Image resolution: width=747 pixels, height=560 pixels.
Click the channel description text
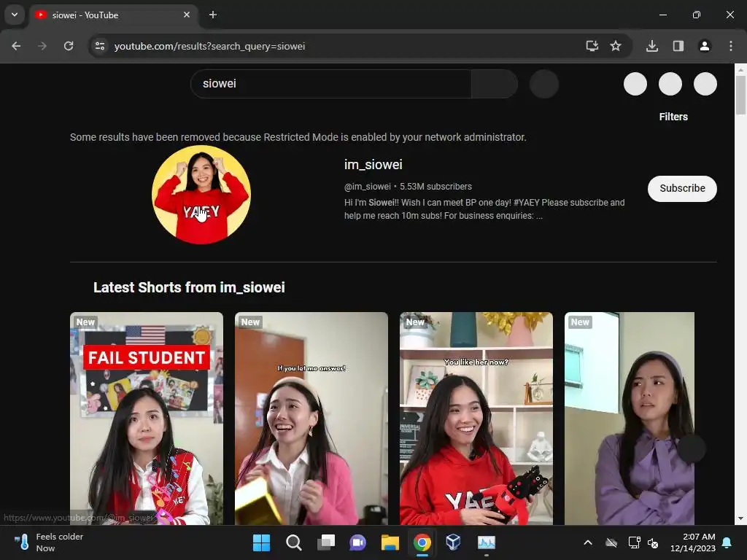[x=484, y=209]
